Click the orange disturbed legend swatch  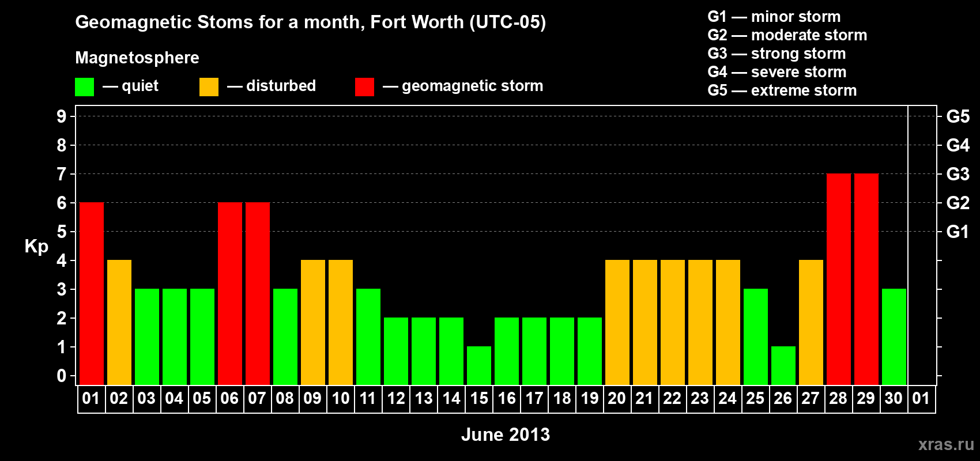209,87
